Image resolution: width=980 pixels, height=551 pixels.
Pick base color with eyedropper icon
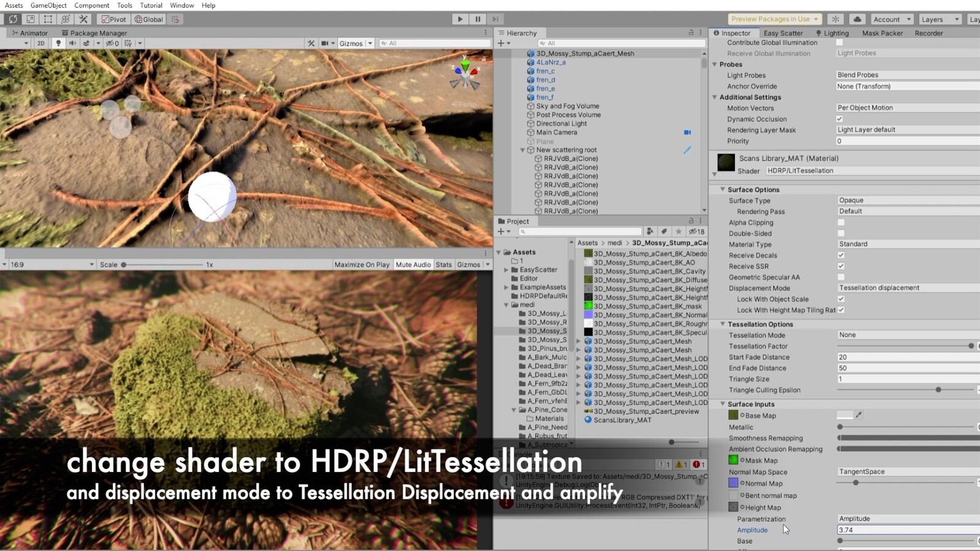click(859, 415)
